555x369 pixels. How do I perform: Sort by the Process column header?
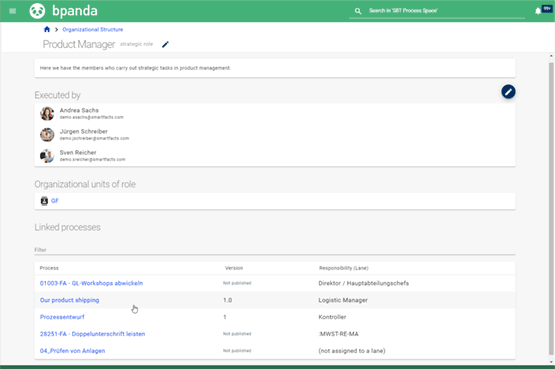49,268
